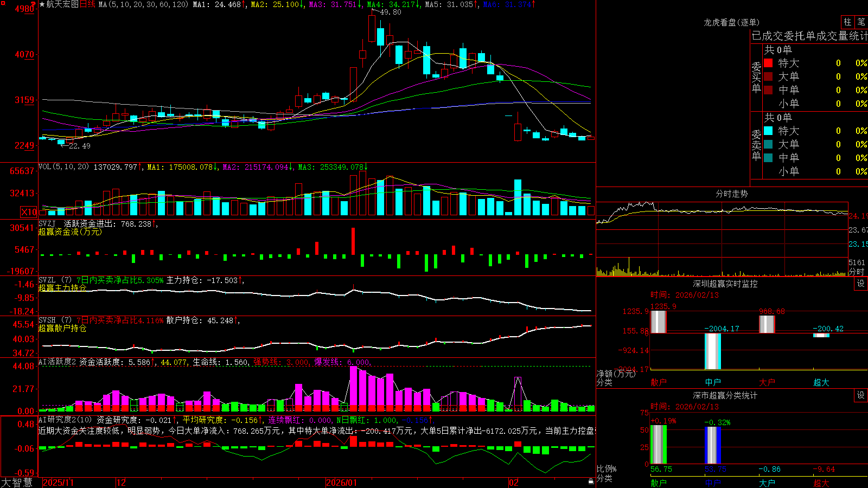
Task: Open 设 settings for 深圳超赢实时监控
Action: 861,284
